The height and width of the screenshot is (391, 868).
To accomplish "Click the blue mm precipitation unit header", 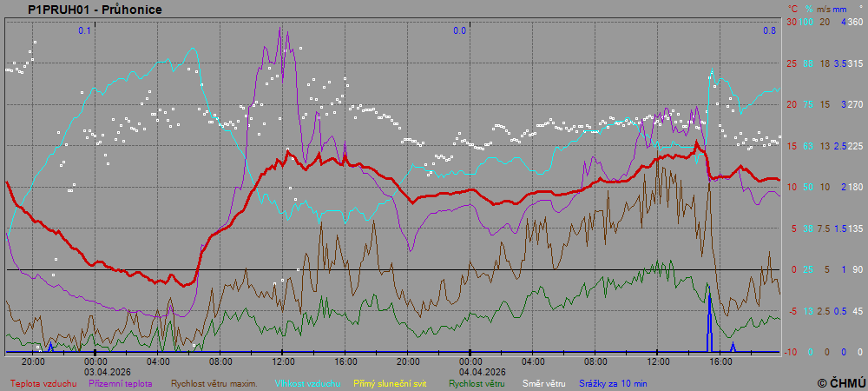I will [x=841, y=9].
